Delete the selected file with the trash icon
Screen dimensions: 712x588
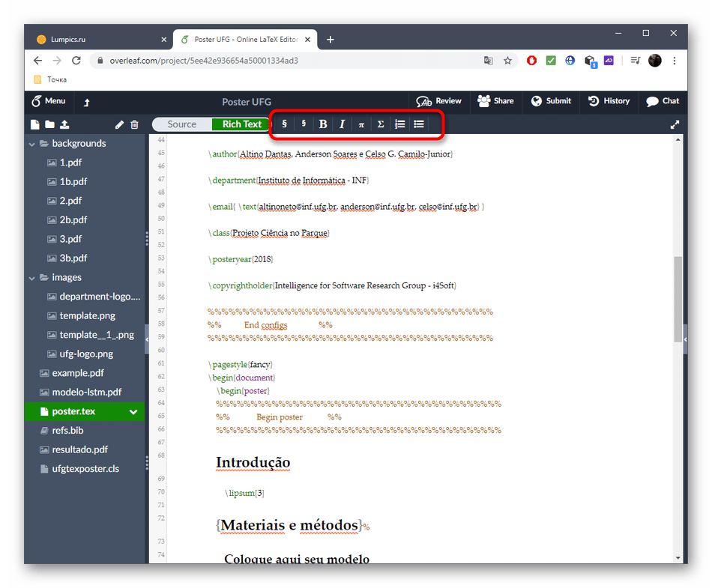click(134, 125)
